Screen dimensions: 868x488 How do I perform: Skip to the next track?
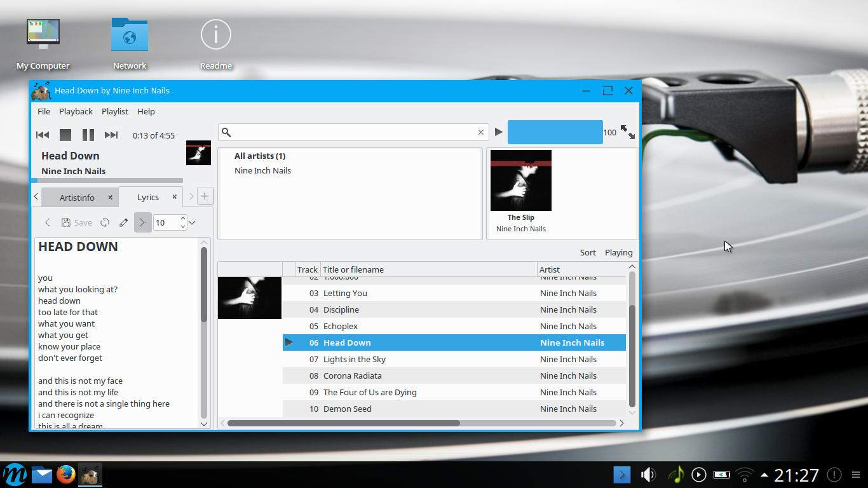(111, 135)
